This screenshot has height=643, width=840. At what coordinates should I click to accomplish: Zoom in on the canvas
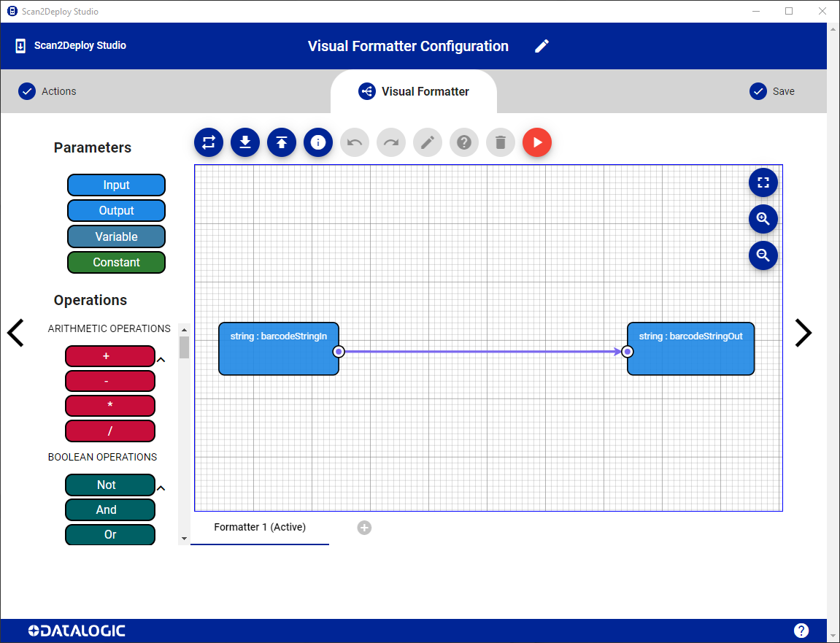763,219
